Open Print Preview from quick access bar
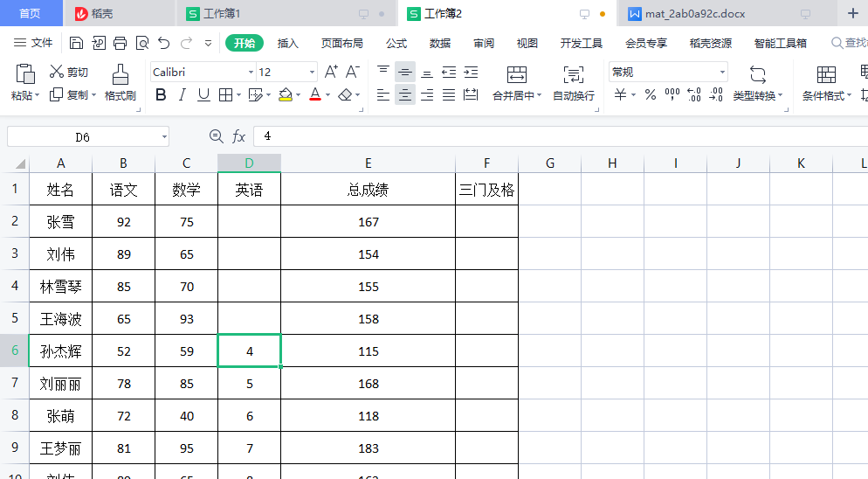Viewport: 868px width, 479px height. click(142, 43)
